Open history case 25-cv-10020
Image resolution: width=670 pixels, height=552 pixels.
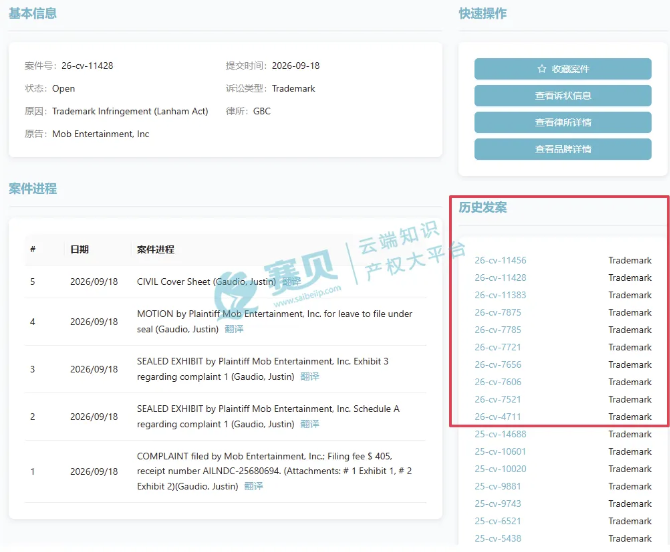(x=500, y=469)
